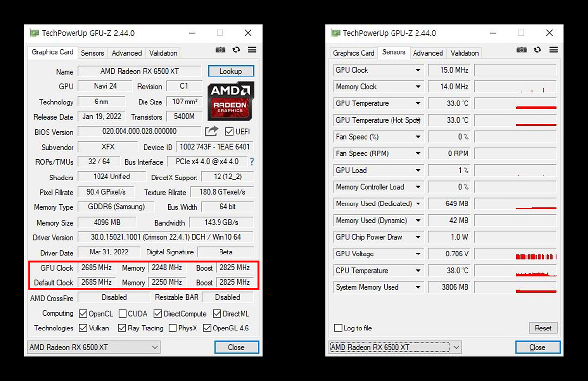The width and height of the screenshot is (588, 381).
Task: Enable the Log to file checkbox
Action: [x=338, y=328]
